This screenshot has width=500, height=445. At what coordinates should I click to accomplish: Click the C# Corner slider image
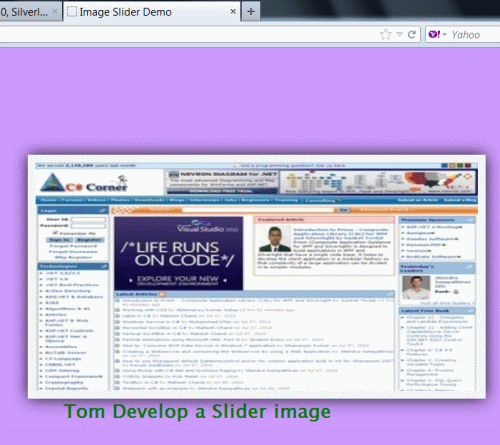257,277
